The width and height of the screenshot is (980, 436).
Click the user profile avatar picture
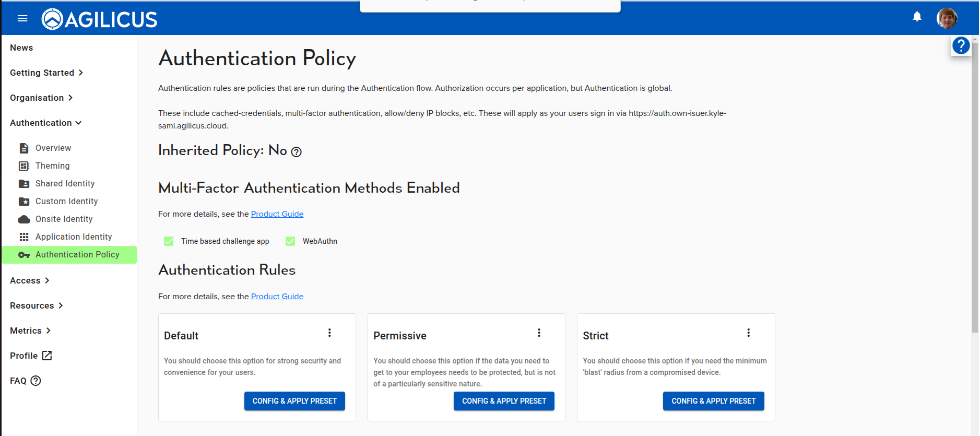(x=947, y=18)
